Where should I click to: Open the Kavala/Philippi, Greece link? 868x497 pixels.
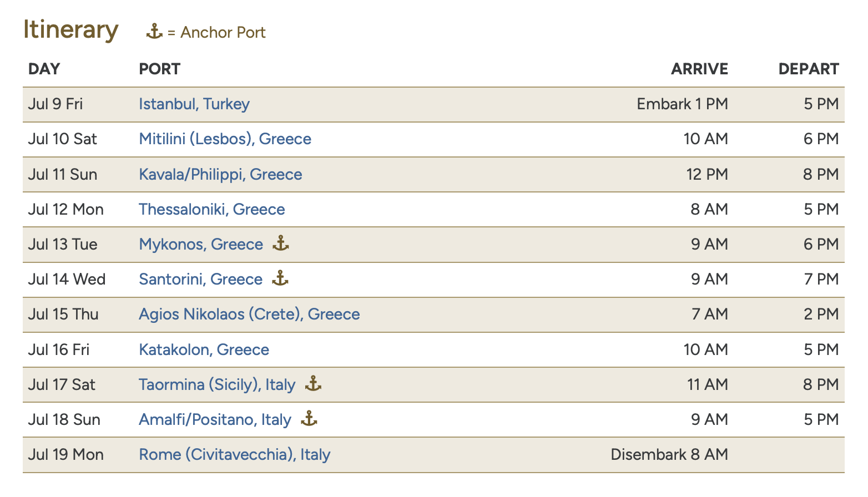[x=220, y=175]
